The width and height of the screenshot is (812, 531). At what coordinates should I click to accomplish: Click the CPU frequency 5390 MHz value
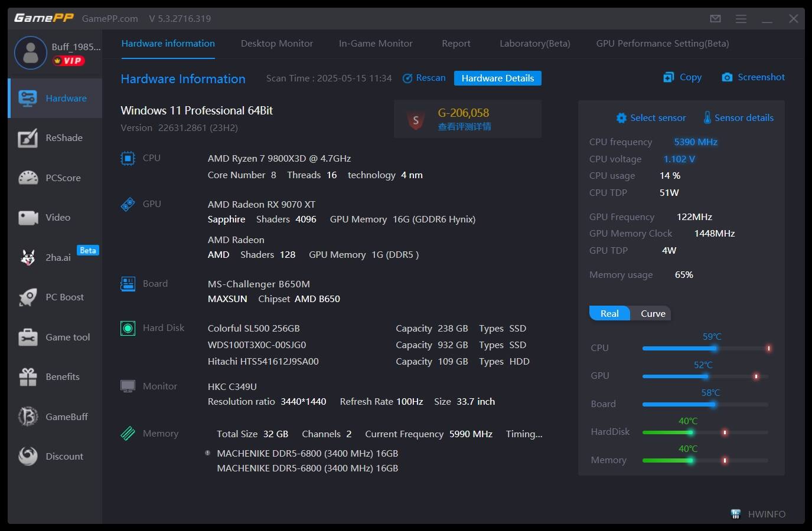click(696, 142)
